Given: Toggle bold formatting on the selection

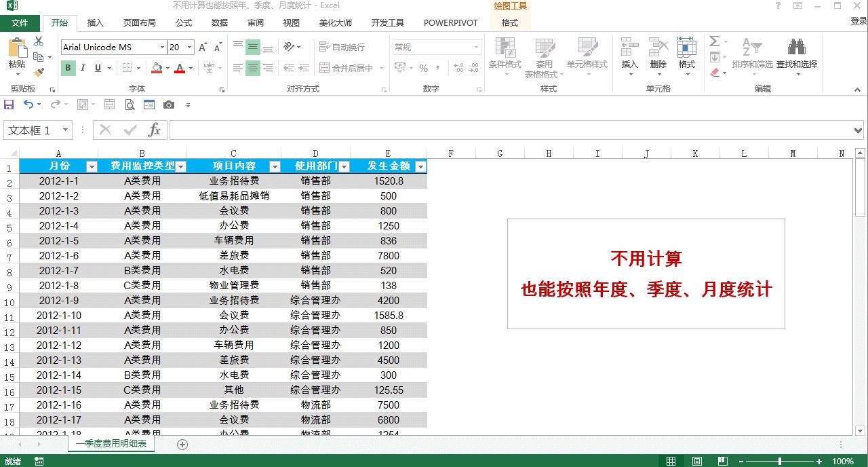Looking at the screenshot, I should click(x=67, y=68).
